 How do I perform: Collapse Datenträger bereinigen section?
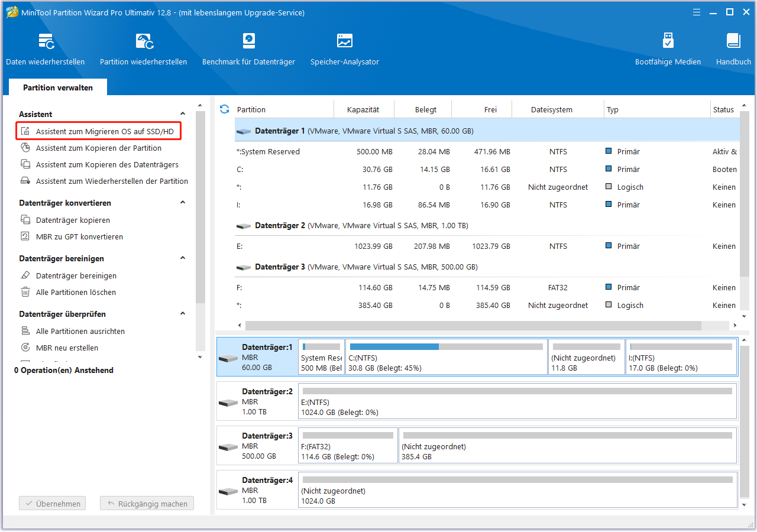click(x=183, y=258)
